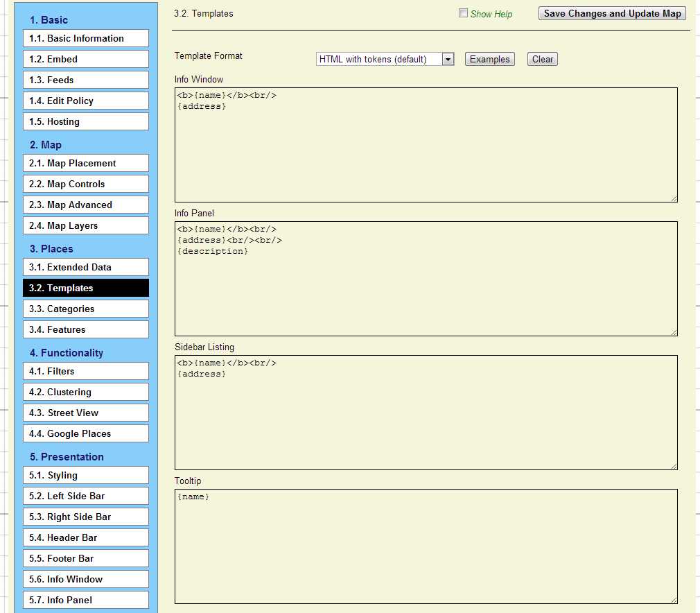This screenshot has width=700, height=613.
Task: Click the '3. Places' section heading
Action: [51, 249]
